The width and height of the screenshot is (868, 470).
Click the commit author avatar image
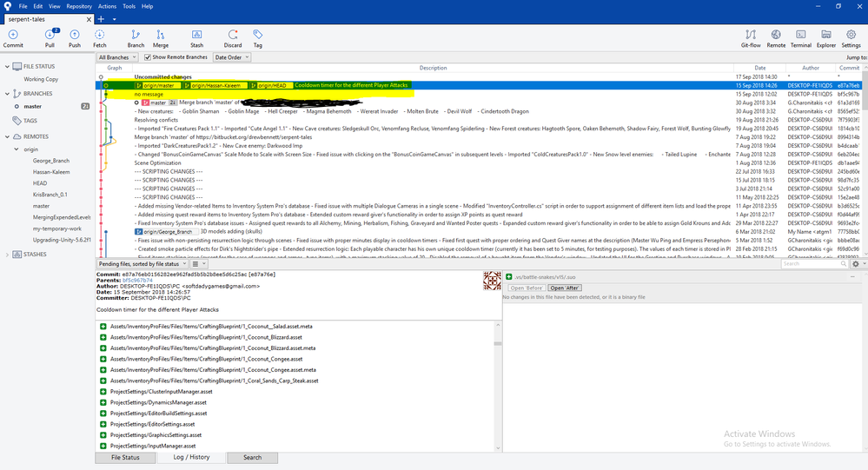click(x=492, y=281)
